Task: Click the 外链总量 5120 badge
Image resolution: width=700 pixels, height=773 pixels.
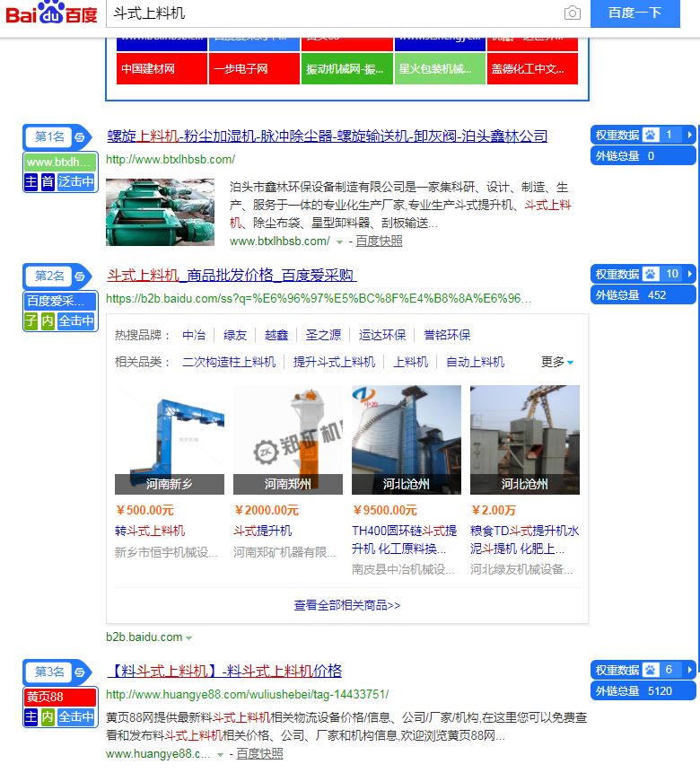Action: point(643,691)
